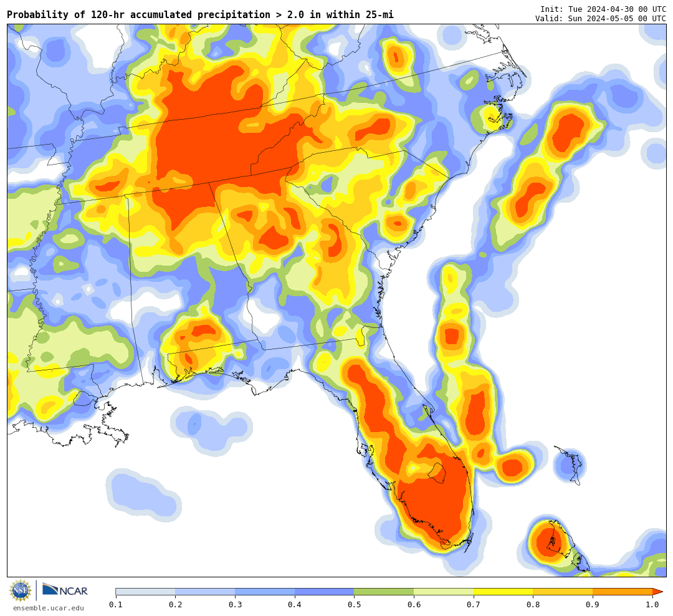This screenshot has width=673, height=616.
Task: Click the 0.1–0.2 pale gray colorbar segment
Action: pos(145,592)
